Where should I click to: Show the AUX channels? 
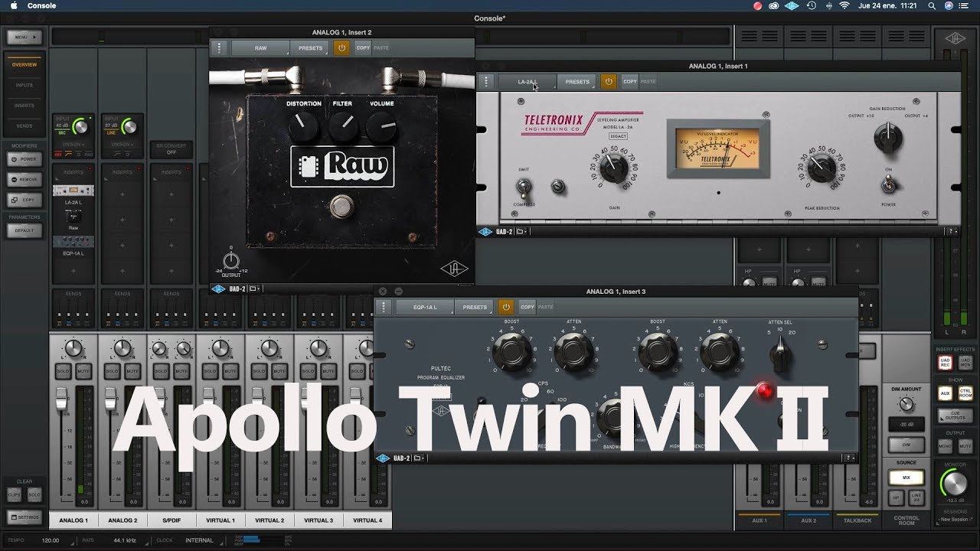pos(945,393)
